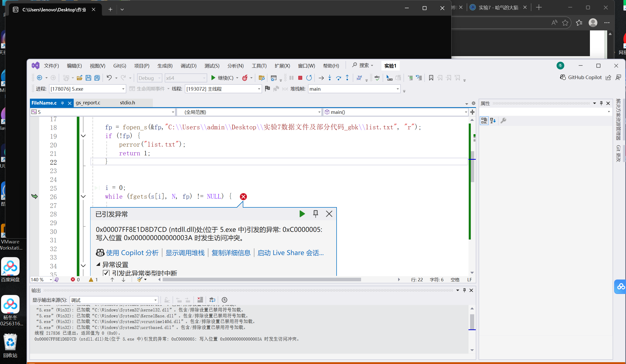Viewport: 626px width, 364px height.
Task: Switch to the gs_report.c tab
Action: tap(88, 103)
